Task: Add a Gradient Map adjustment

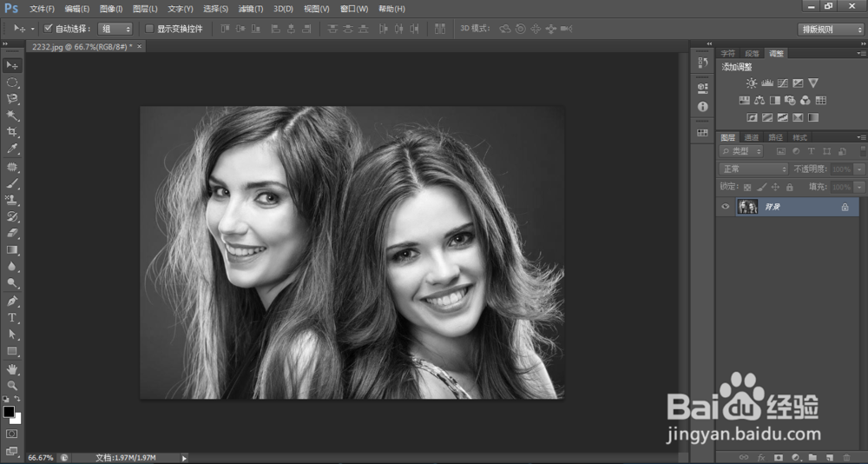Action: pos(813,117)
